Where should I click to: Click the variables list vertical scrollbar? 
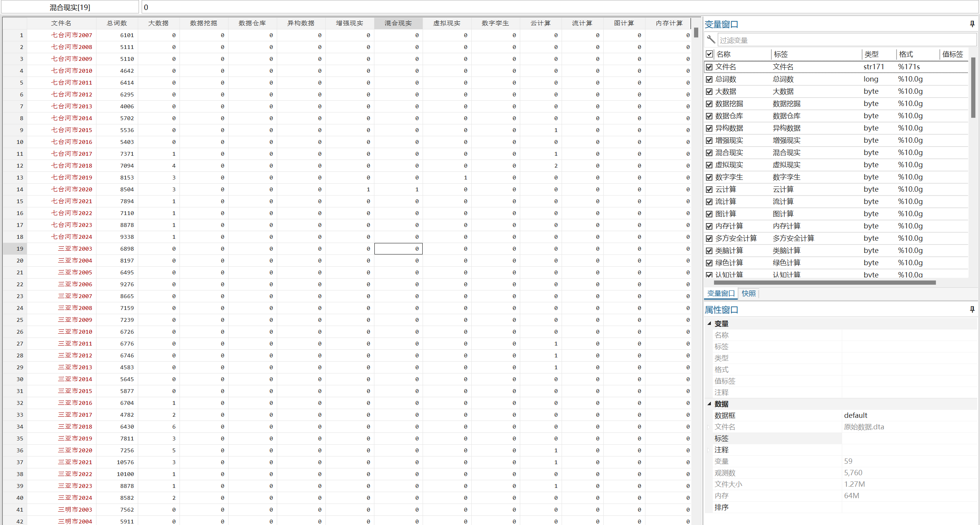point(973,88)
